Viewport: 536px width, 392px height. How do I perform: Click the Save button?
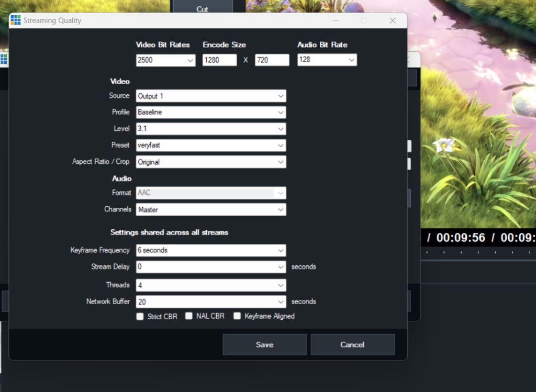(264, 344)
